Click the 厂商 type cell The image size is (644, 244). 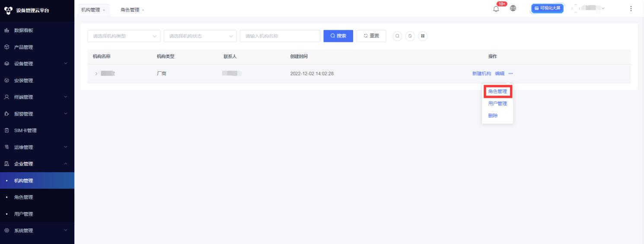coord(162,74)
